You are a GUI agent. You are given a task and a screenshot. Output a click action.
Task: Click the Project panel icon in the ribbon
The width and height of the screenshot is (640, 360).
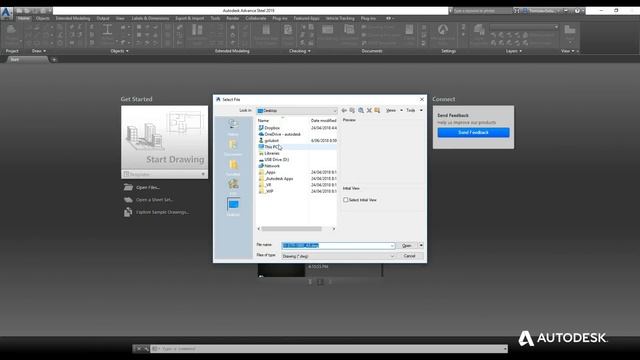click(11, 30)
